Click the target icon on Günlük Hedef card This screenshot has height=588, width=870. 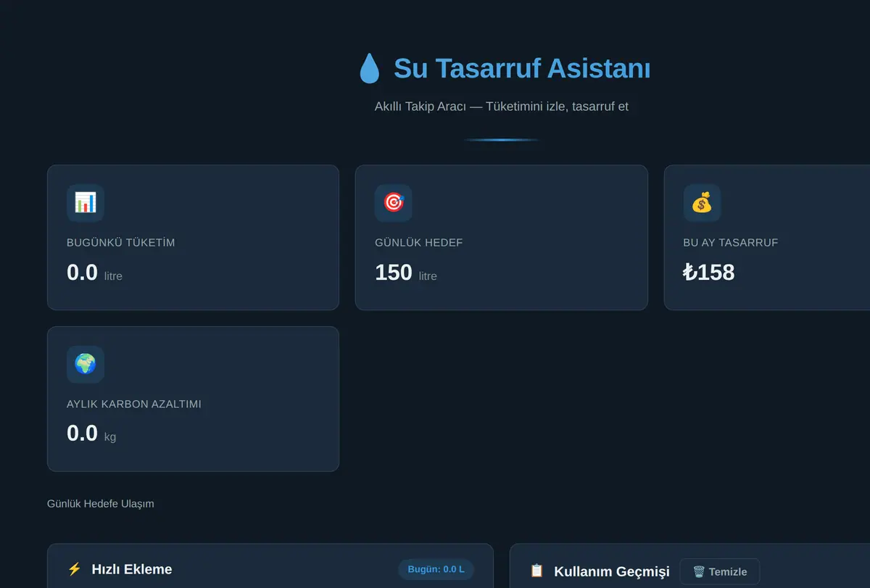(x=394, y=203)
